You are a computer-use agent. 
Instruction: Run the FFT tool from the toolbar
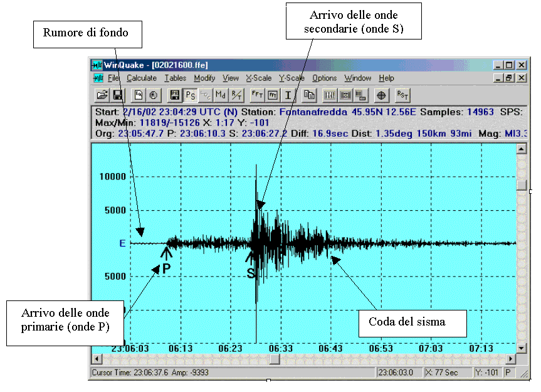coord(257,95)
